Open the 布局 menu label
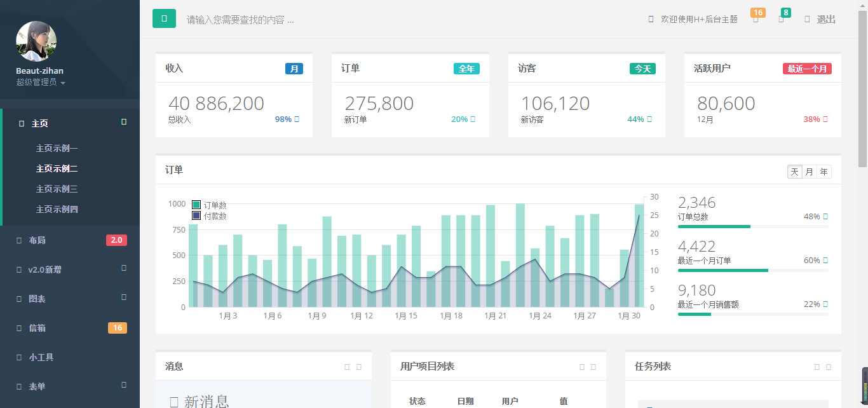868x408 pixels. click(x=37, y=241)
